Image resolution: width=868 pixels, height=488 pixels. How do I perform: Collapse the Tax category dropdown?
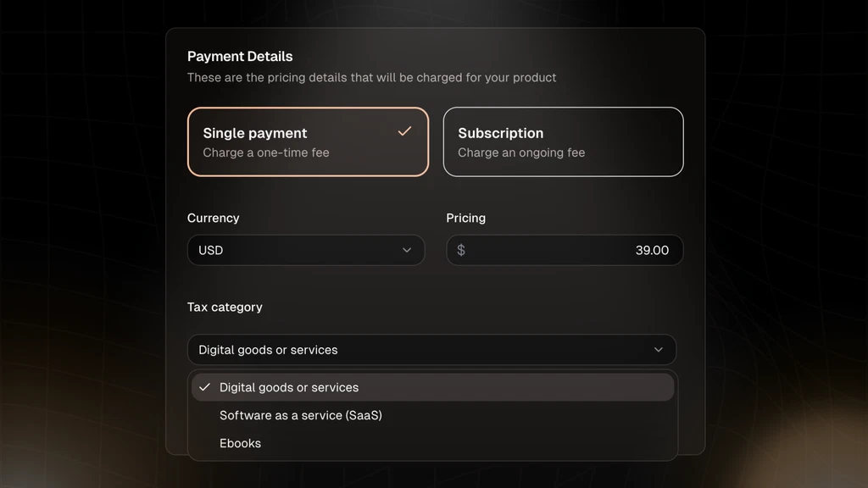(431, 350)
